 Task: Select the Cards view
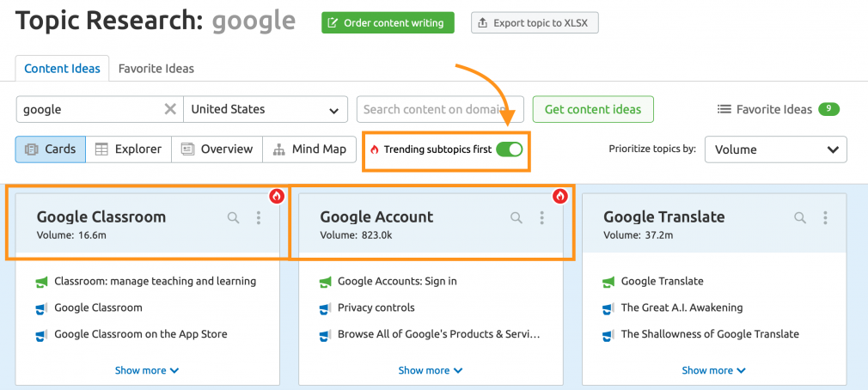tap(51, 149)
